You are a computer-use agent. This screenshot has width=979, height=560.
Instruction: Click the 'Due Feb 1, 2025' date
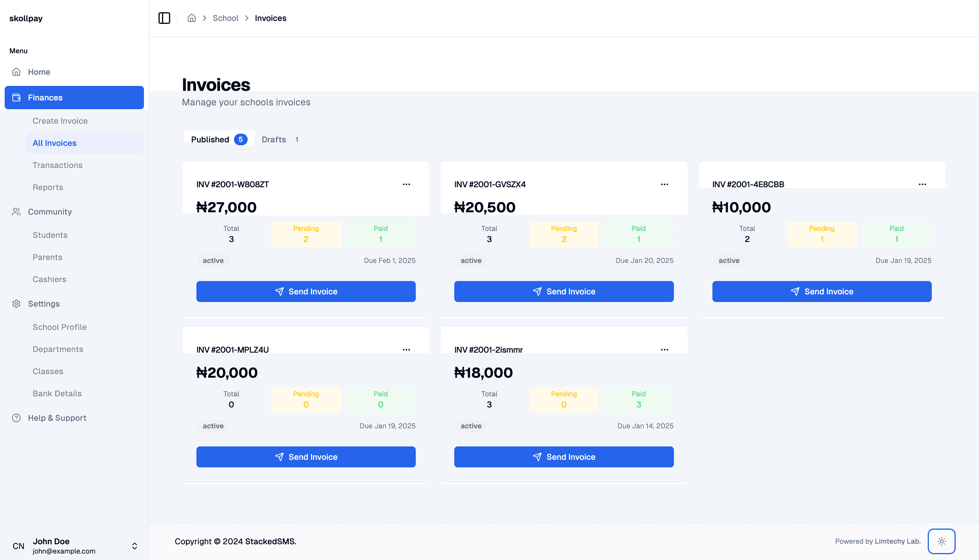(x=390, y=261)
